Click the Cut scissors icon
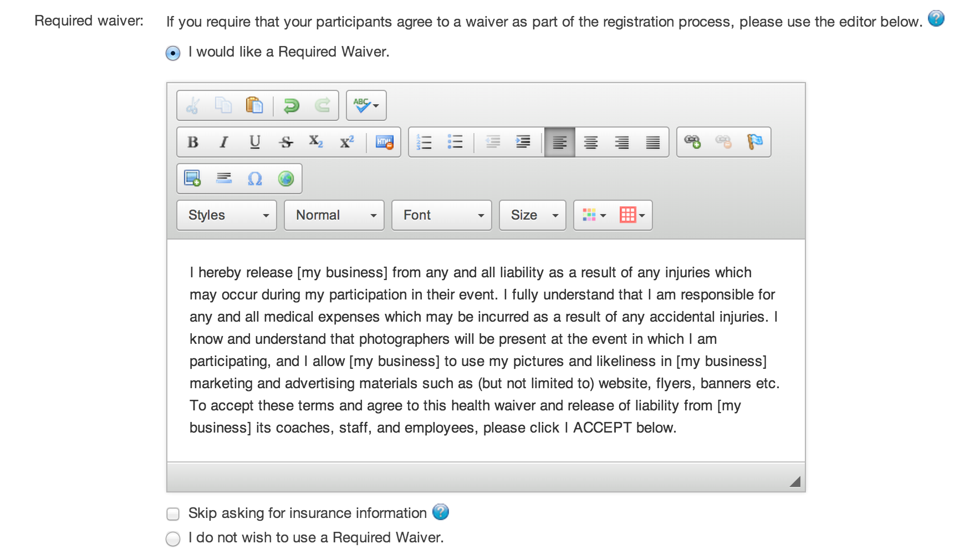This screenshot has height=559, width=980. pyautogui.click(x=192, y=105)
